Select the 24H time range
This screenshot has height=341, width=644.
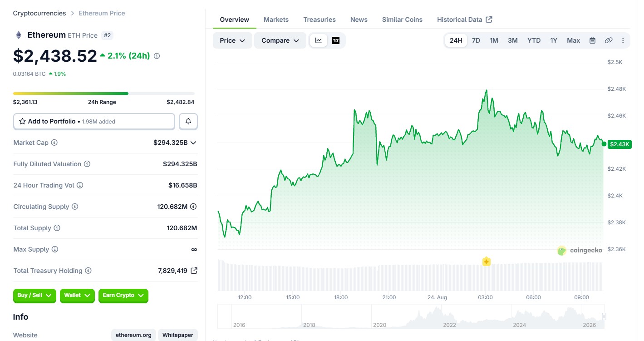point(456,40)
